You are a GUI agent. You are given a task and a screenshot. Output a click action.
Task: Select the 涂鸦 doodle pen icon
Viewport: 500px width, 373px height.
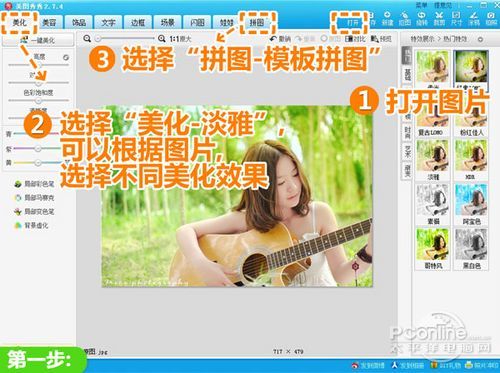pyautogui.click(x=474, y=19)
